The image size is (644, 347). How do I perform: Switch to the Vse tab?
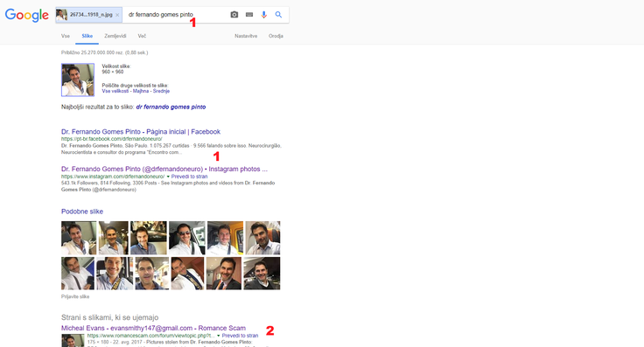pos(66,36)
